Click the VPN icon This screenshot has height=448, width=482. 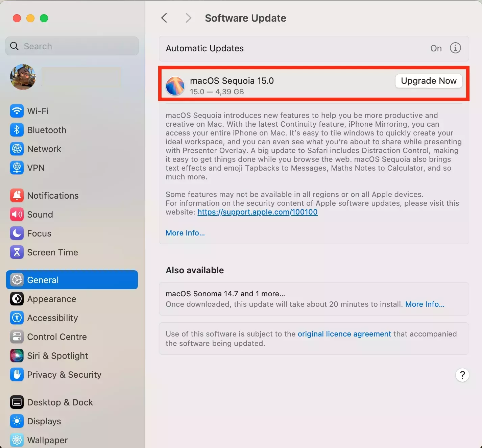pos(17,168)
